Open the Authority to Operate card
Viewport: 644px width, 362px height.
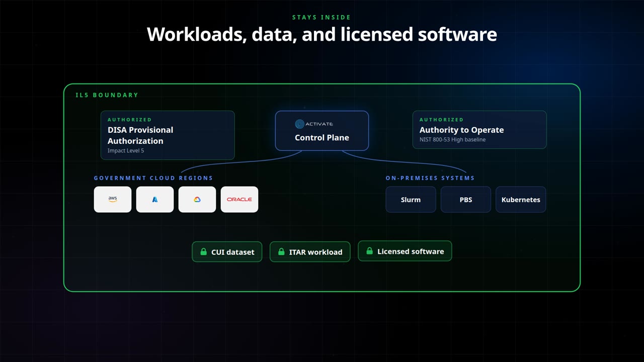479,130
